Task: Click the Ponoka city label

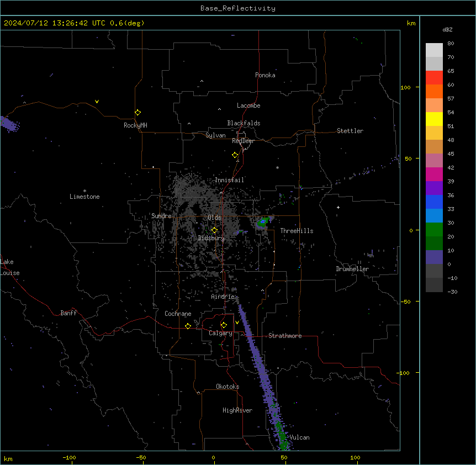Action: tap(265, 75)
